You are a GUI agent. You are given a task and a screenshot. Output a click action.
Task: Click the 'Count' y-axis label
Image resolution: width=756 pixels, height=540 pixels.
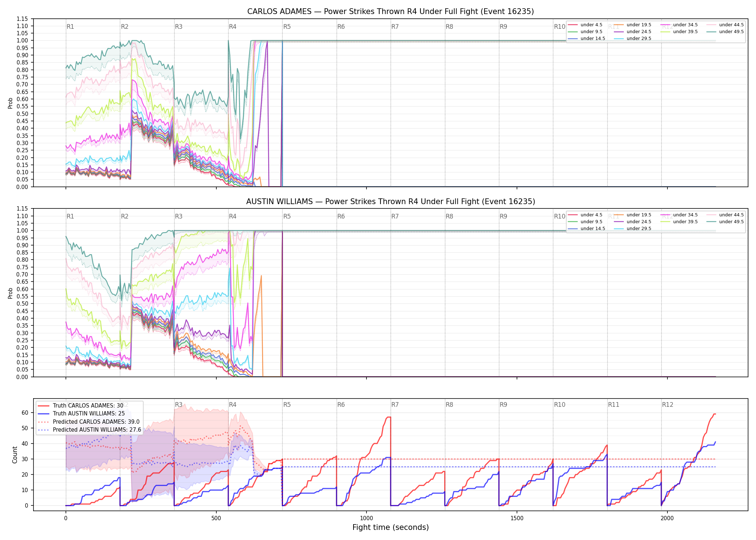[x=15, y=455]
